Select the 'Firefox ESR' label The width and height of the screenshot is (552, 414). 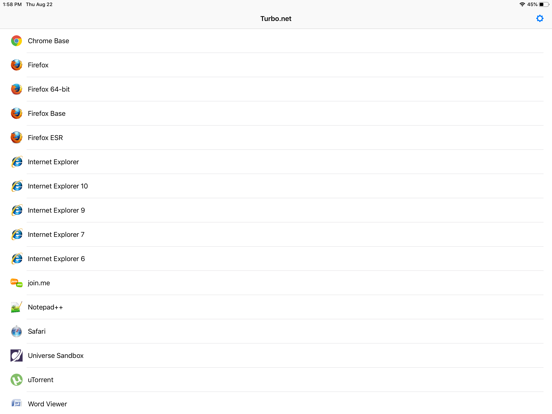(45, 138)
